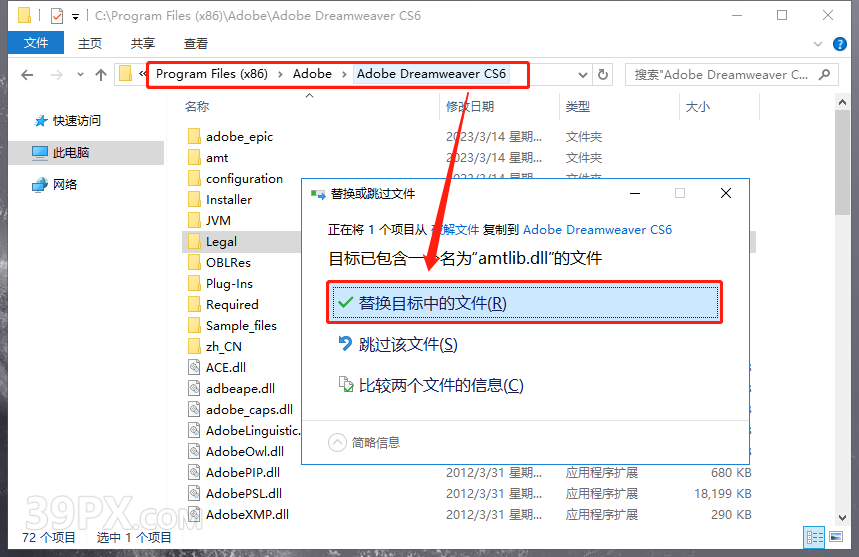
Task: Click Program Files (x86) breadcrumb
Action: pyautogui.click(x=212, y=74)
